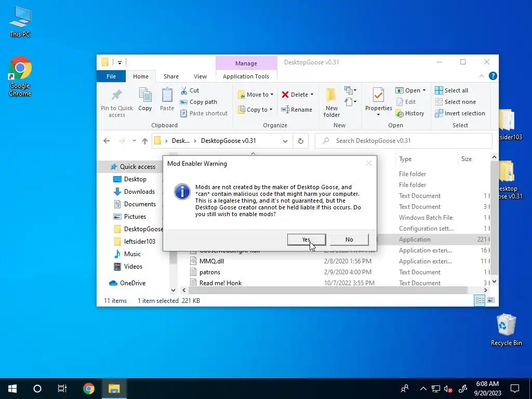Open the New item dropdown
This screenshot has height=399, width=532.
click(x=351, y=90)
